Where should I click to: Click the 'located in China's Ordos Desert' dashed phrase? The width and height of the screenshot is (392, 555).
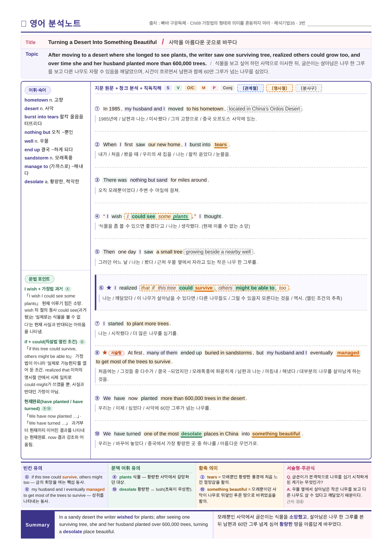[x=264, y=109]
